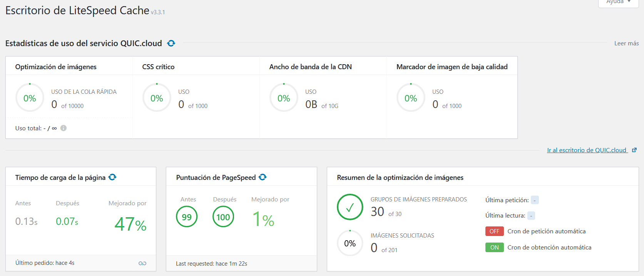Click the PageSpeed Después score 100 circle
The width and height of the screenshot is (644, 276).
(x=223, y=217)
